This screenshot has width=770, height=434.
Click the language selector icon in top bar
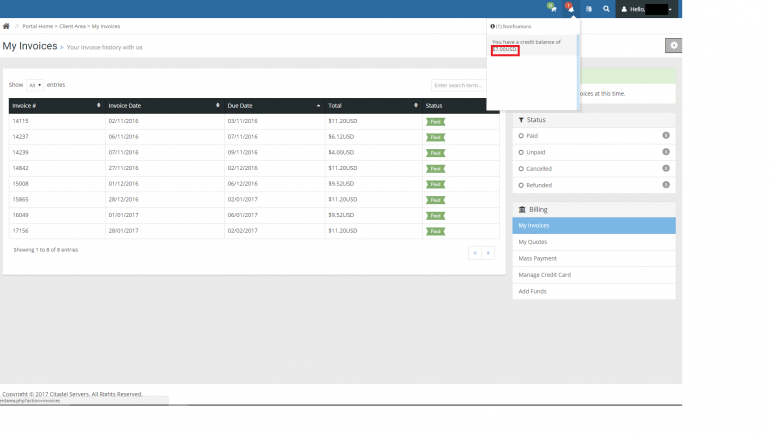pyautogui.click(x=588, y=8)
